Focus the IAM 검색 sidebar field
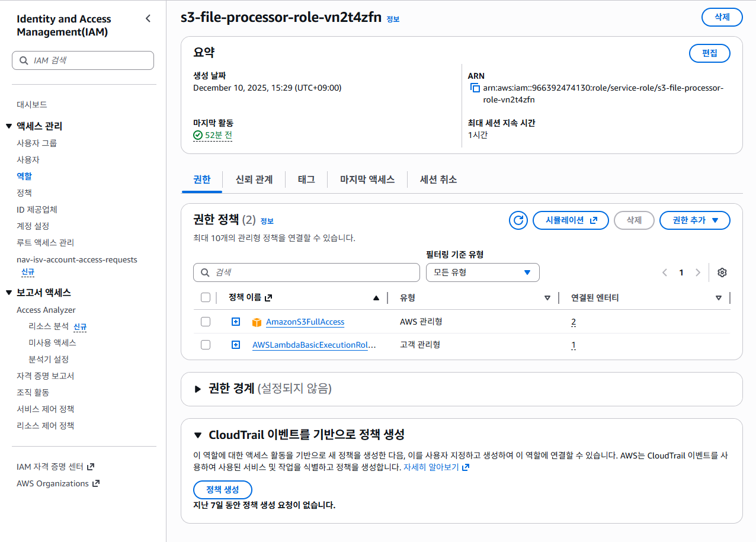Viewport: 756px width, 542px height. click(83, 60)
